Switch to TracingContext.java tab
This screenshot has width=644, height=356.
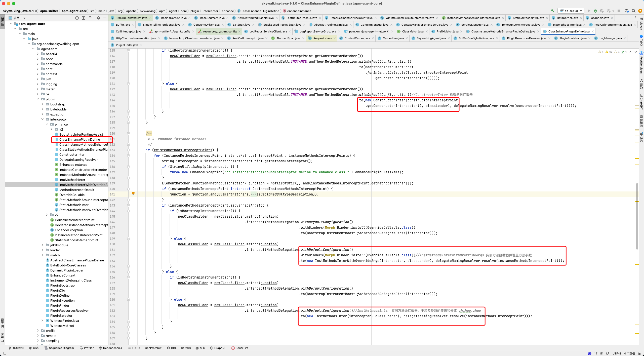click(x=173, y=18)
